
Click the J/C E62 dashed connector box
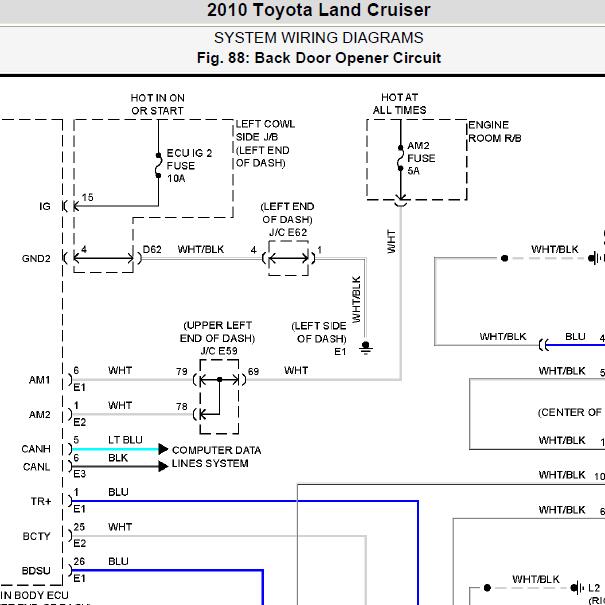[x=288, y=258]
